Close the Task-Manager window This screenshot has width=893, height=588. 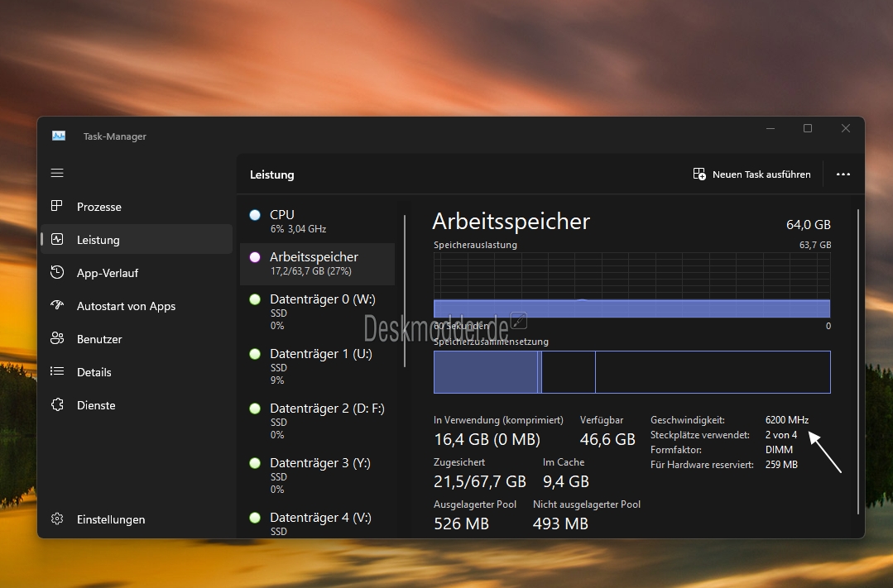coord(846,129)
